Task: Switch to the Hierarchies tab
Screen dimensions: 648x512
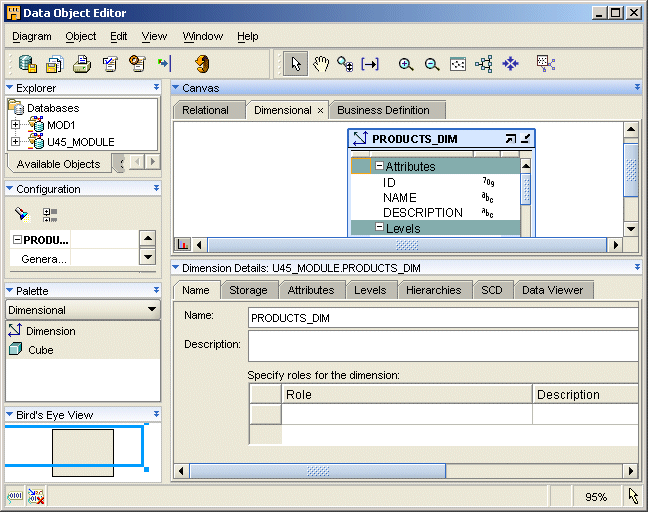Action: coord(433,290)
